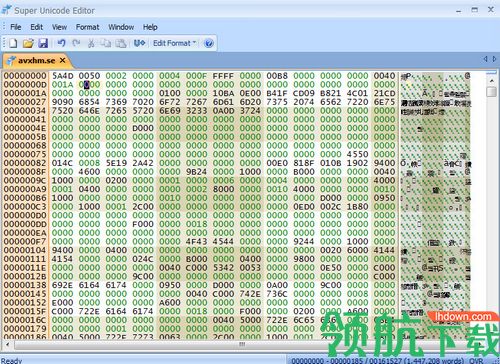
Task: Click hex word 5342
Action: tap(223, 267)
